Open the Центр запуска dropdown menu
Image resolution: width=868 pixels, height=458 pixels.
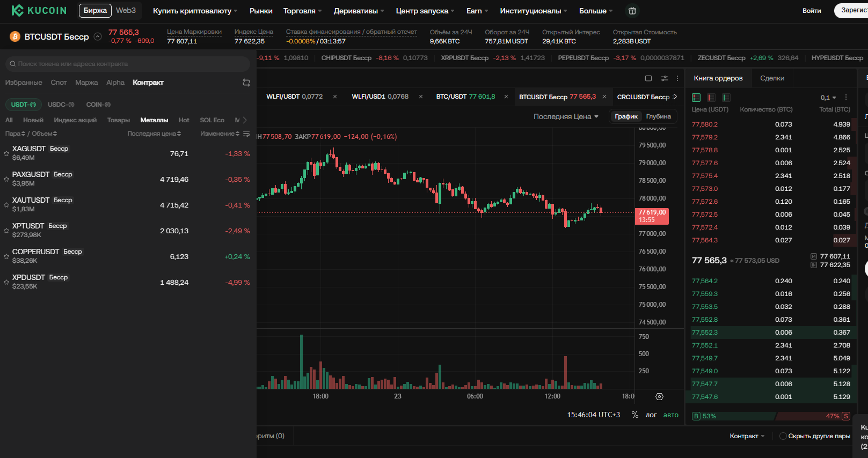click(x=425, y=11)
